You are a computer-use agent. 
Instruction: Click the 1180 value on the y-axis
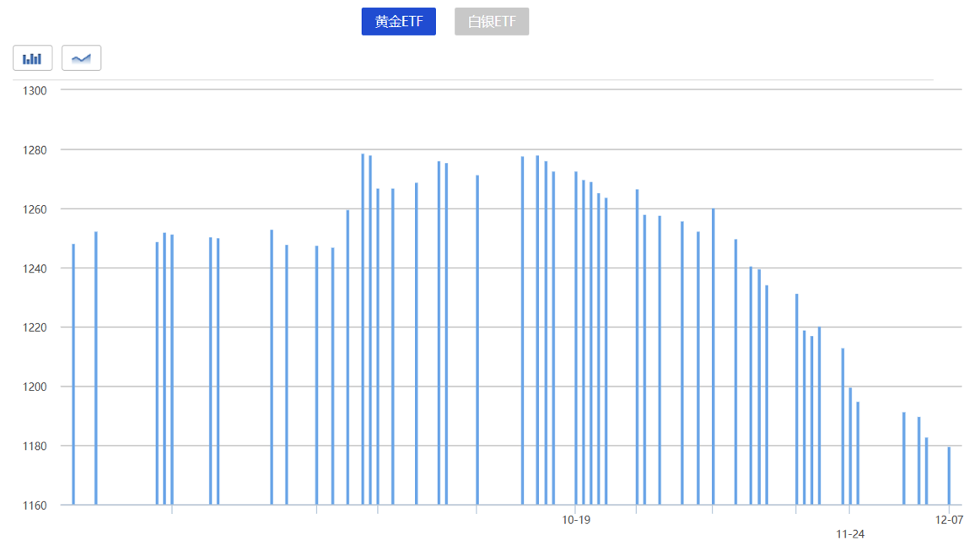pos(35,446)
